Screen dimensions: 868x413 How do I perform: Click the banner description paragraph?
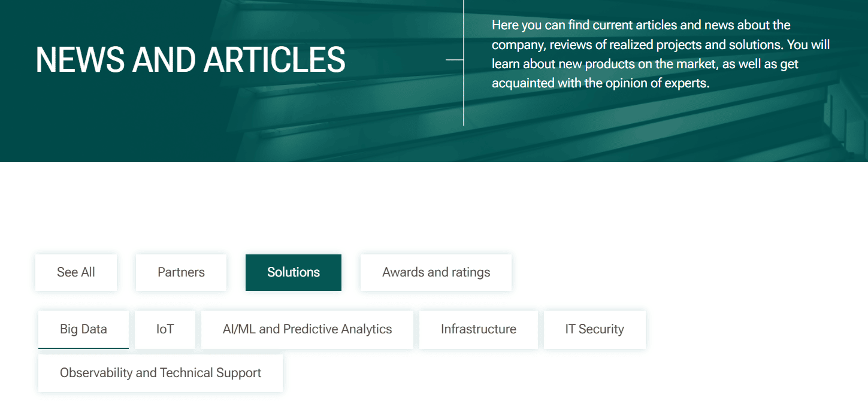tap(661, 54)
